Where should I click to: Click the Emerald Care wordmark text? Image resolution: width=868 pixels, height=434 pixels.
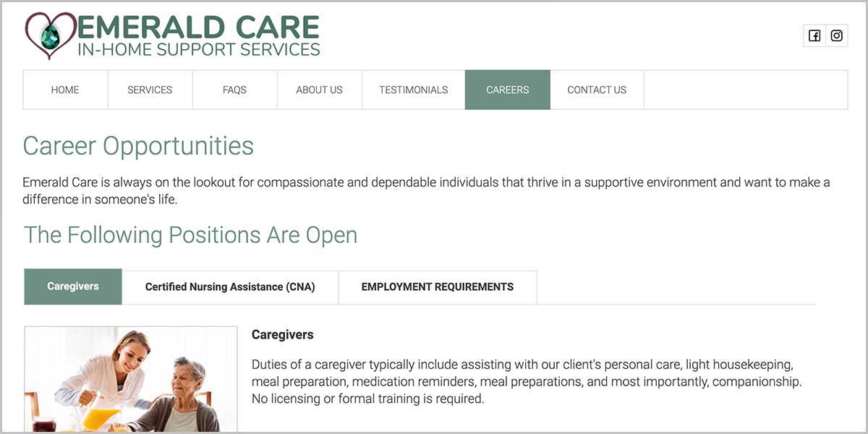[198, 28]
